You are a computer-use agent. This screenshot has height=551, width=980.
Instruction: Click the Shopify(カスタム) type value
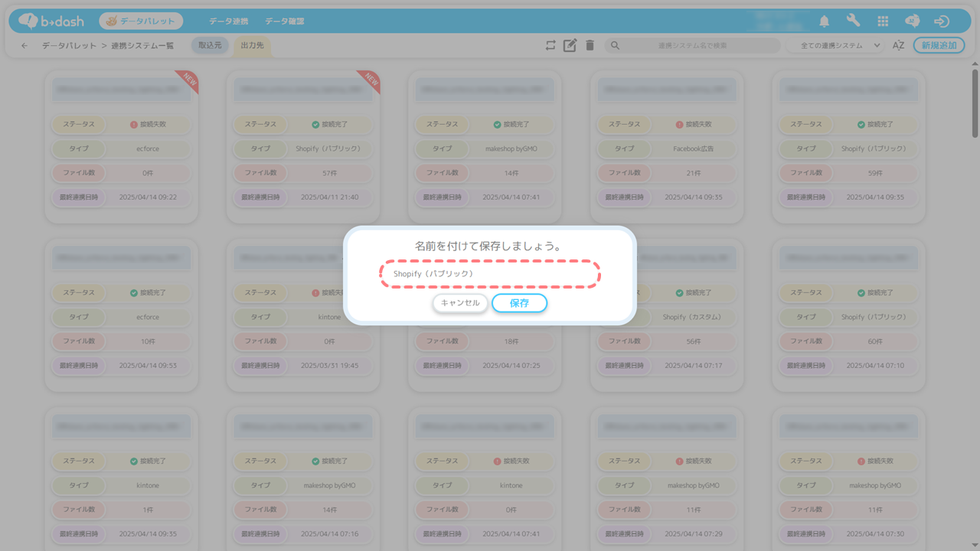point(692,317)
